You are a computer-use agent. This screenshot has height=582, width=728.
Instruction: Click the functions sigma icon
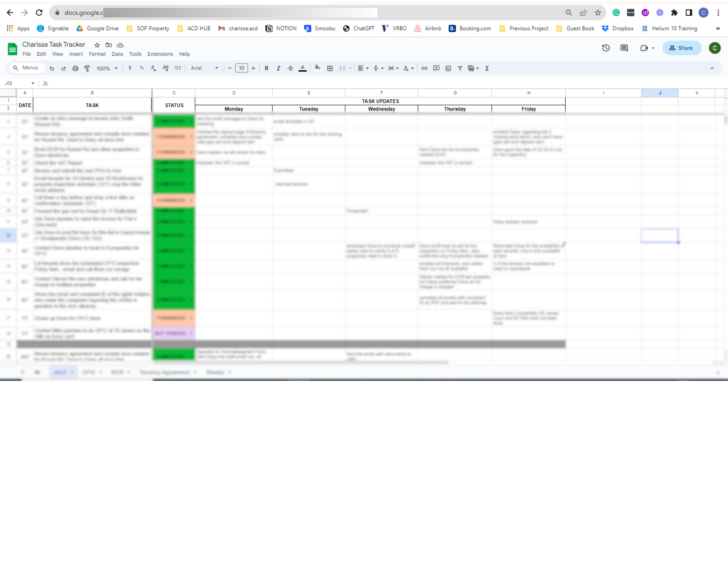click(x=487, y=68)
